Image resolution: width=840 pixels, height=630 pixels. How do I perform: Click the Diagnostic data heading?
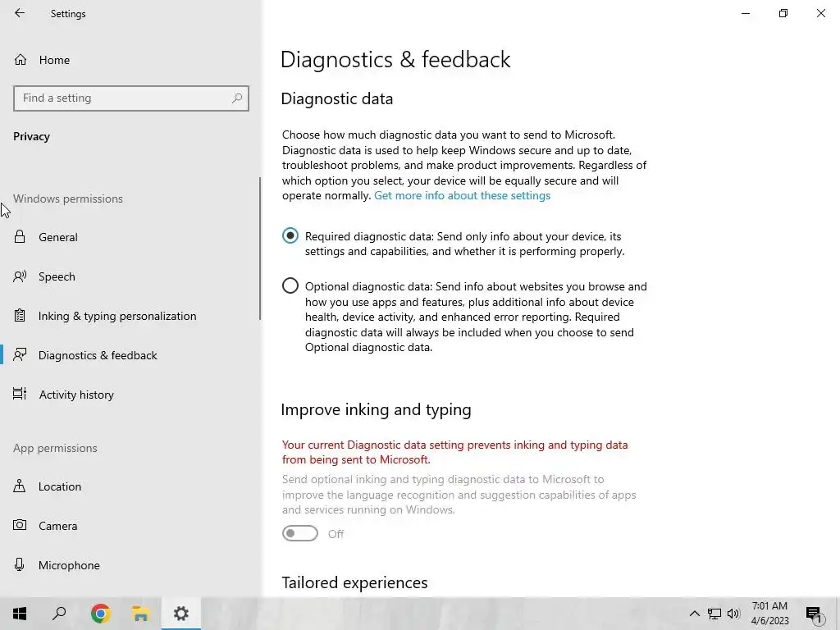(x=337, y=98)
